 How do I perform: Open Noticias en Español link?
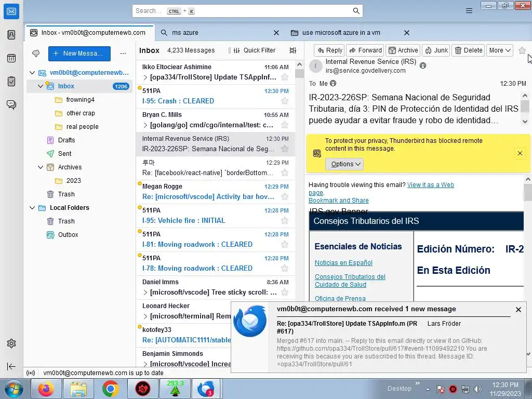(x=343, y=262)
